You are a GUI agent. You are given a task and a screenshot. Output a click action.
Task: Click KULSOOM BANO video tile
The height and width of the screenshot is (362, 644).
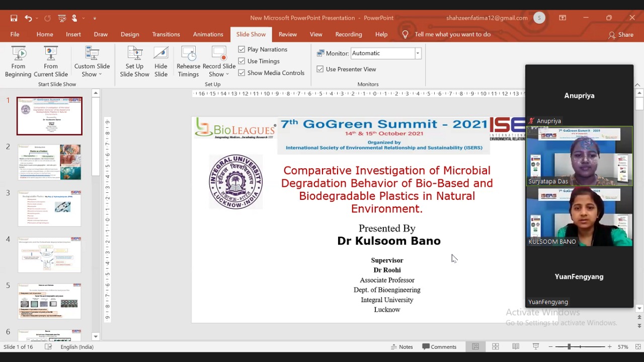[579, 217]
